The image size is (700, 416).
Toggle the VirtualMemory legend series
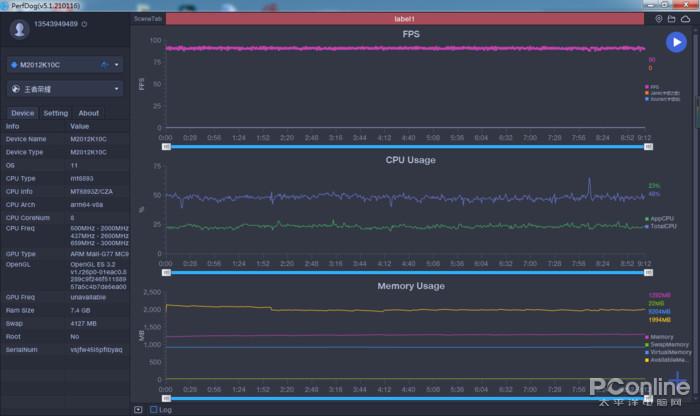coord(668,352)
